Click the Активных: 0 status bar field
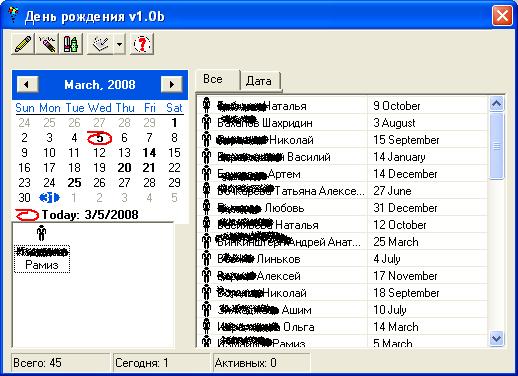This screenshot has width=518, height=376. point(262,363)
